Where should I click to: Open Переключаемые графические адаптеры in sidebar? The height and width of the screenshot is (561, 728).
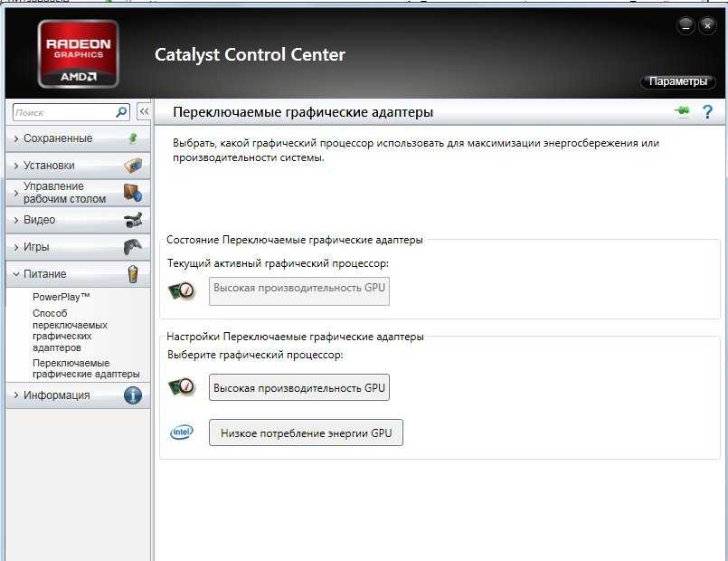click(86, 368)
